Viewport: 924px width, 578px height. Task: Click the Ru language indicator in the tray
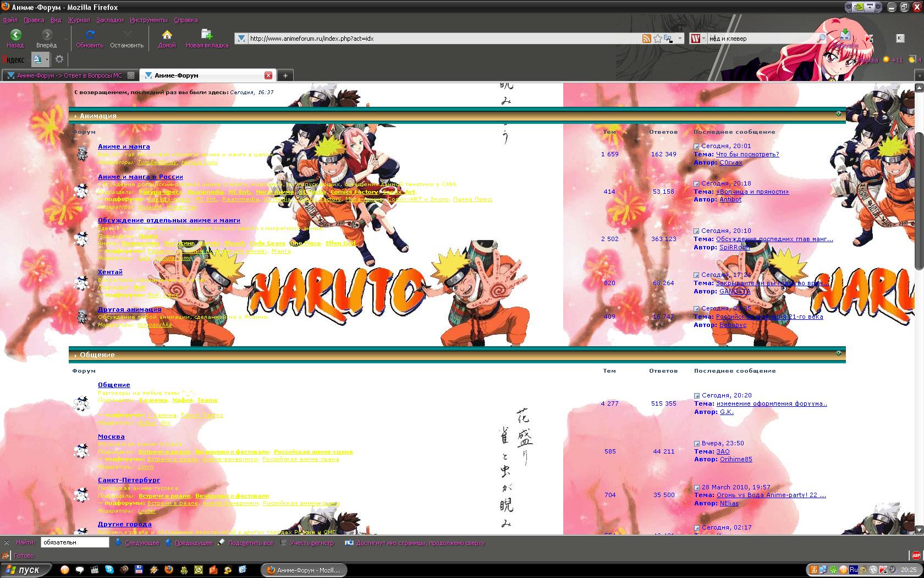pos(854,570)
